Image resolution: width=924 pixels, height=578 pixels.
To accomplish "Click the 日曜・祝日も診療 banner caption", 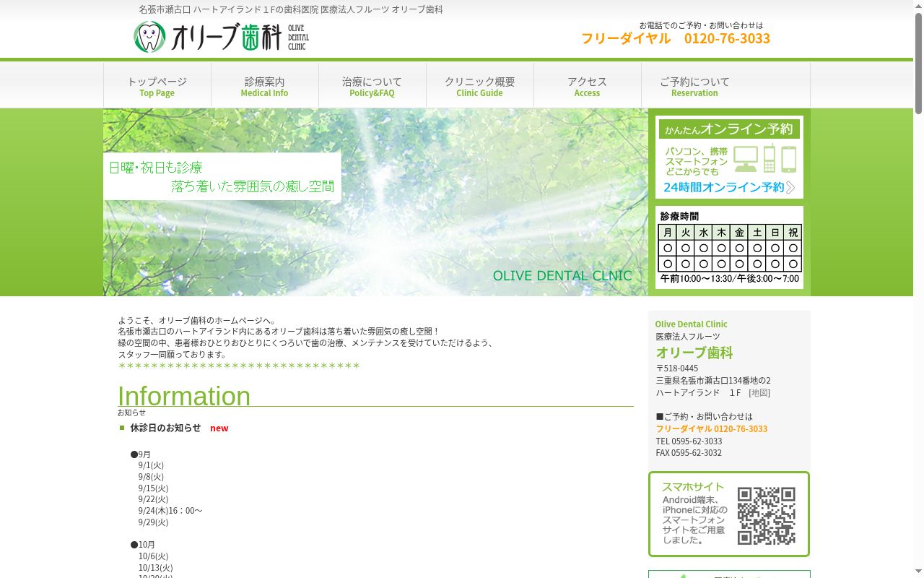I will click(x=155, y=168).
